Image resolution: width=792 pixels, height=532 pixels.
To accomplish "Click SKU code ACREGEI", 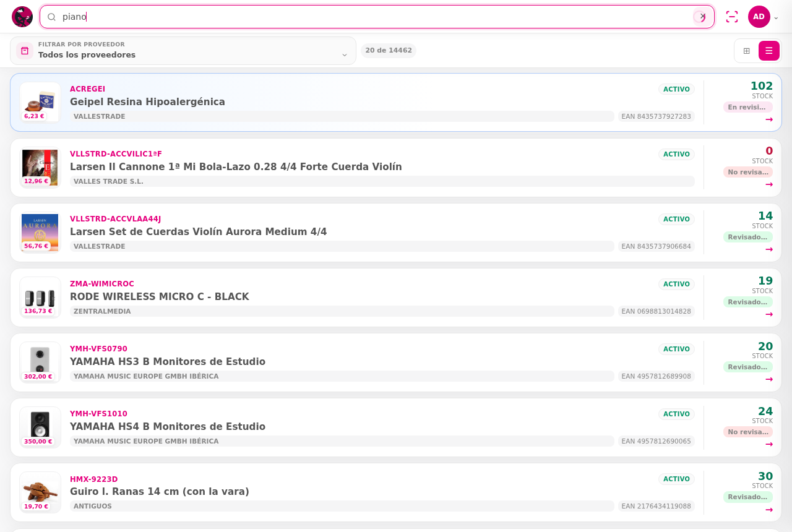I will (87, 89).
